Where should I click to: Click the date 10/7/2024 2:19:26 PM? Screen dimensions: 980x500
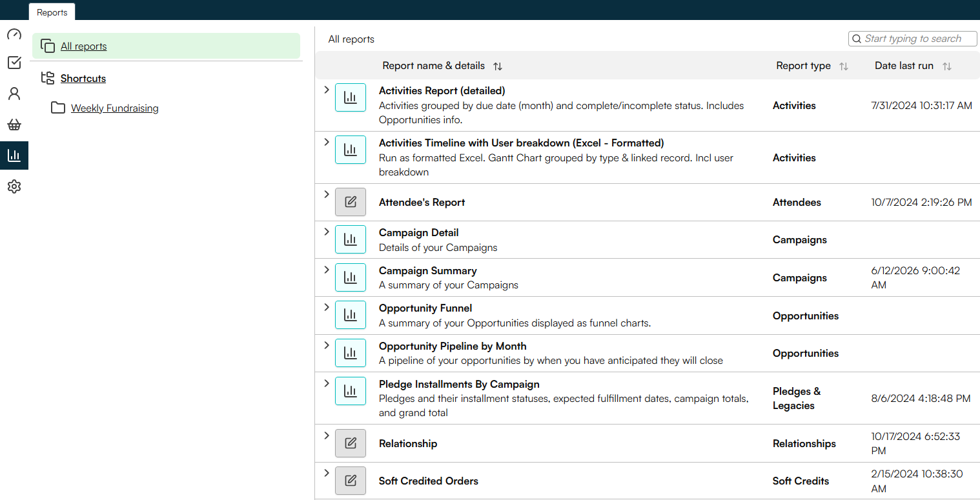[922, 203]
